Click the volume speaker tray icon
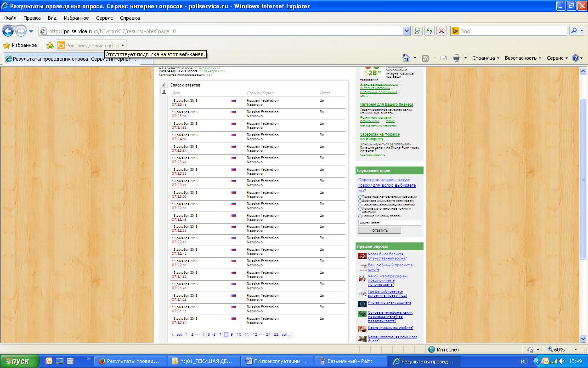This screenshot has height=368, width=588. pyautogui.click(x=563, y=361)
